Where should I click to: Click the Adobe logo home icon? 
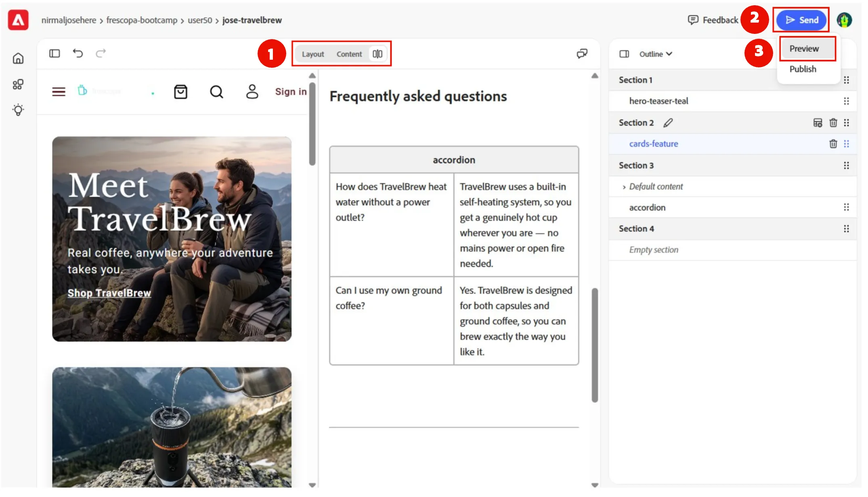[18, 20]
